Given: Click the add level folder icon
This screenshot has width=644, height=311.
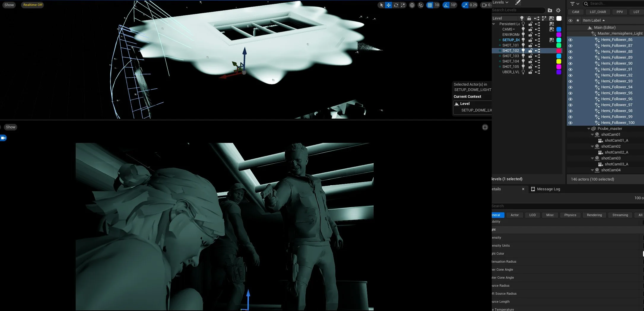Looking at the screenshot, I should [x=550, y=10].
